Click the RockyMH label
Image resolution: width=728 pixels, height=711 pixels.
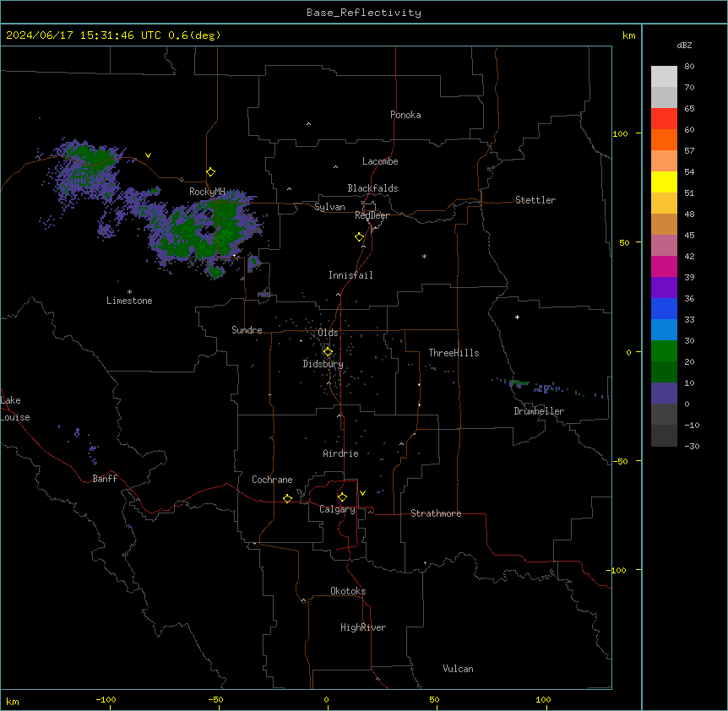click(x=207, y=191)
